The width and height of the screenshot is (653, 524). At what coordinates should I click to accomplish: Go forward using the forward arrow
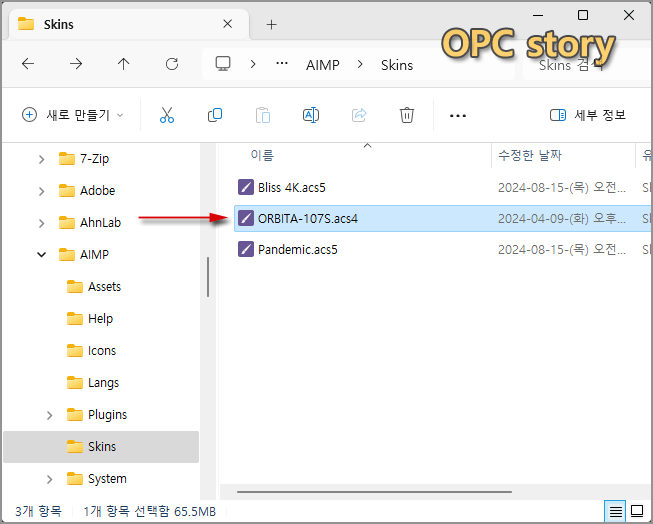pyautogui.click(x=76, y=64)
